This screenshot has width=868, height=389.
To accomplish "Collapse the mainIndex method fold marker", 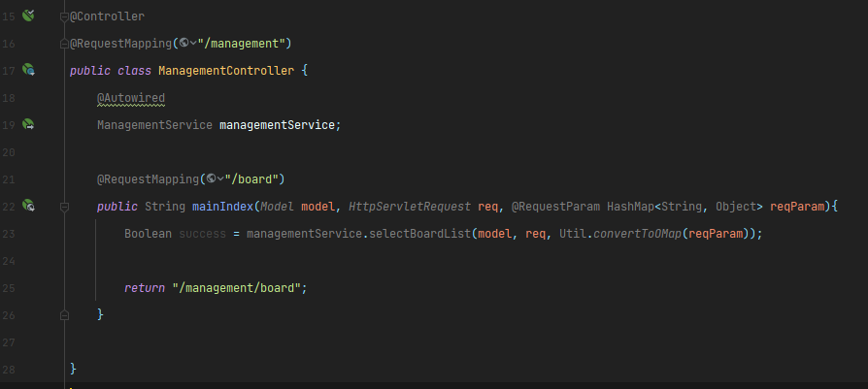I will (x=64, y=207).
